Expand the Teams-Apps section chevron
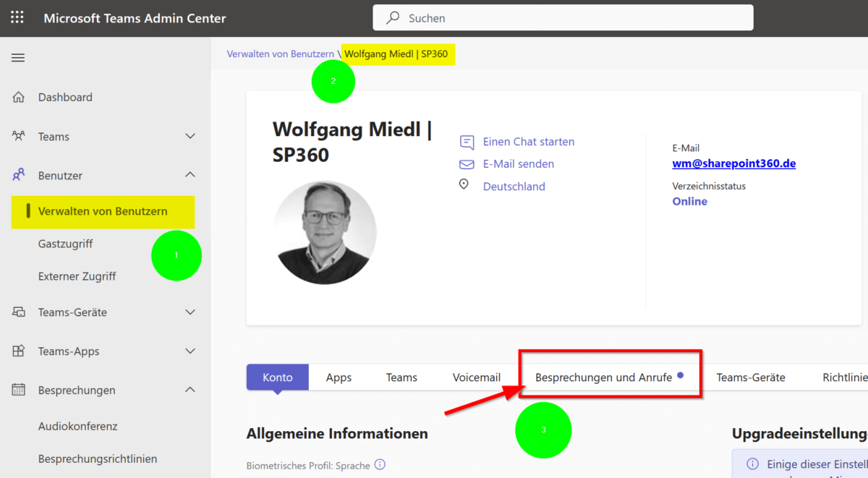 [190, 351]
